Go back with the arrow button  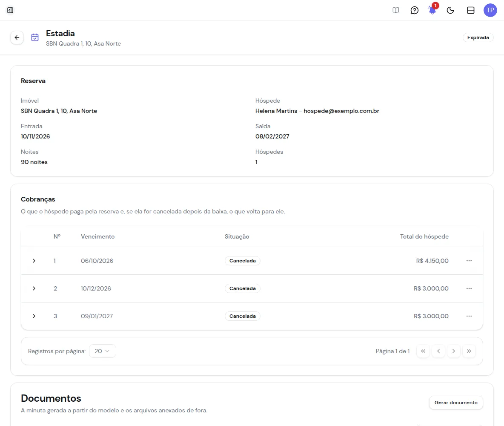point(17,37)
